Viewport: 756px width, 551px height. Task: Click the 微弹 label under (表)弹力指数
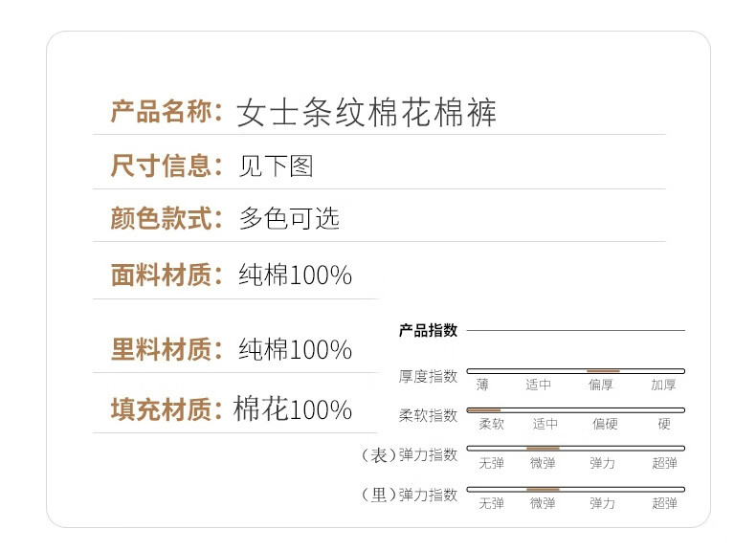click(x=543, y=463)
